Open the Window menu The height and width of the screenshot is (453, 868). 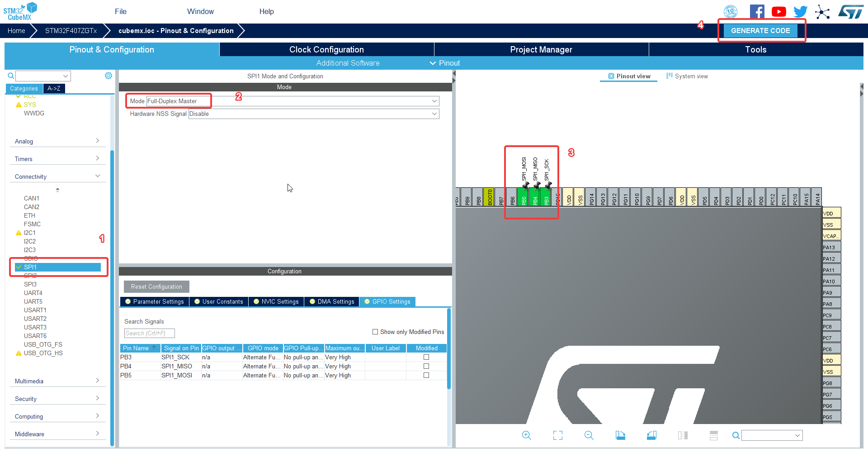pyautogui.click(x=201, y=11)
